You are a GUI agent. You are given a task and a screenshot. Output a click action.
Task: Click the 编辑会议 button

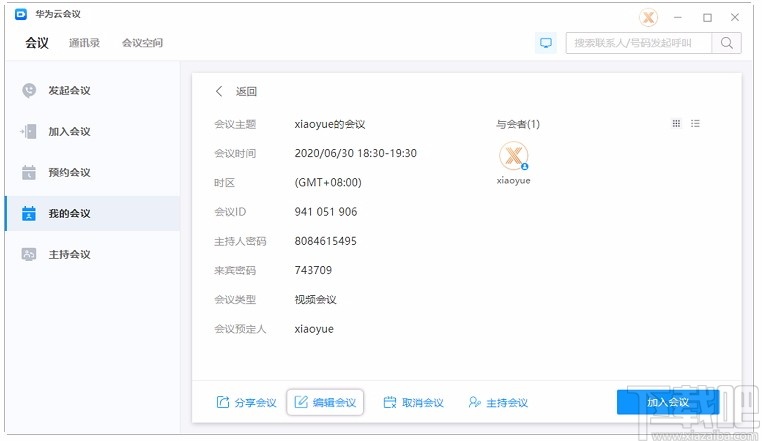coord(325,403)
